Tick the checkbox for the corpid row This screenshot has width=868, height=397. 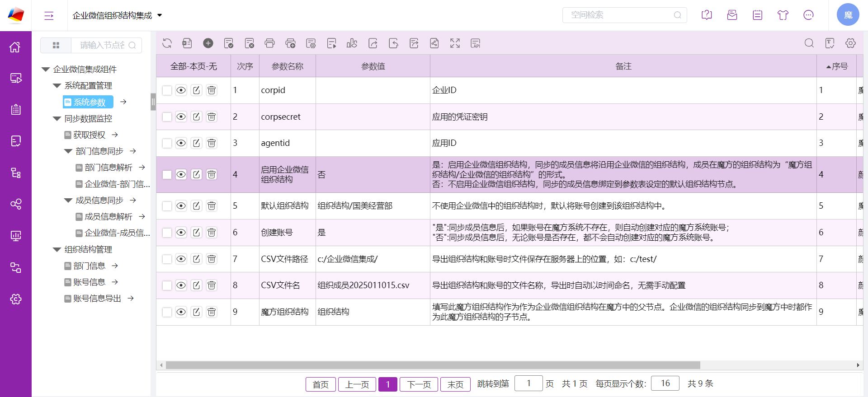167,90
